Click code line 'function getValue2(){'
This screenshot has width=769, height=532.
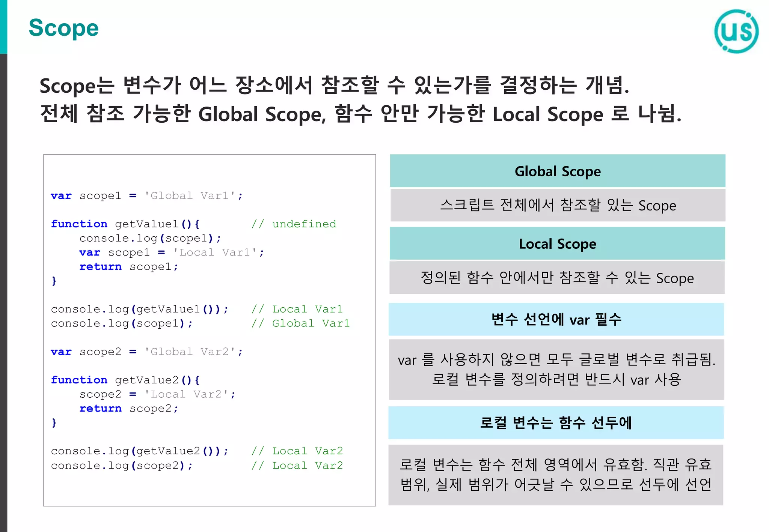(x=125, y=380)
